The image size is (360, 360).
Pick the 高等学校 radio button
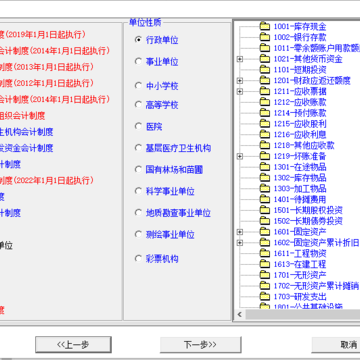point(138,105)
